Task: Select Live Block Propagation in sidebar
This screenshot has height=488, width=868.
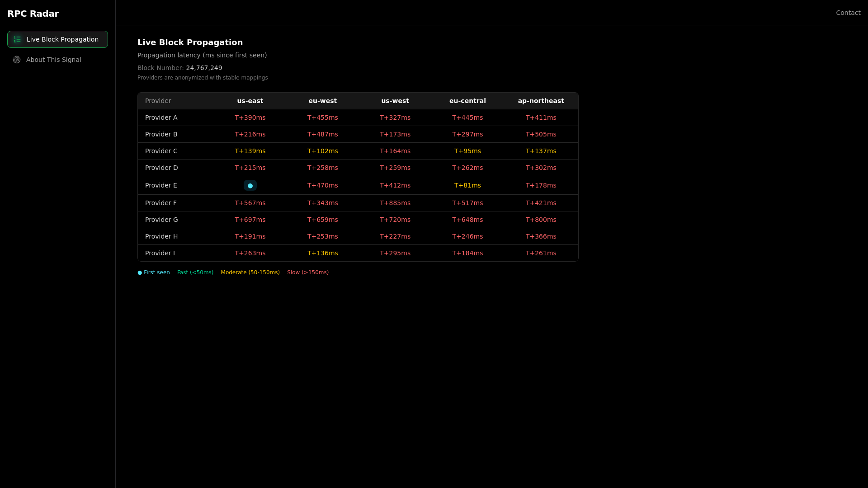Action: tap(62, 39)
